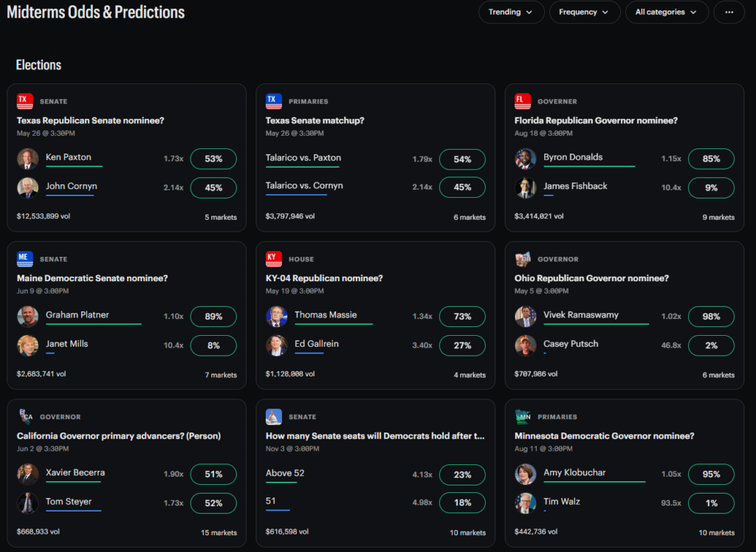Click the Maine ME state icon

[x=25, y=259]
